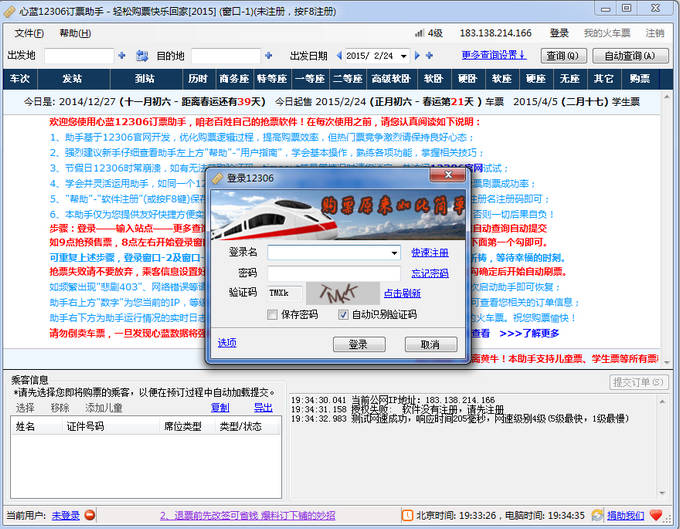Click the 了解更多 link
680x529 pixels.
(x=530, y=333)
